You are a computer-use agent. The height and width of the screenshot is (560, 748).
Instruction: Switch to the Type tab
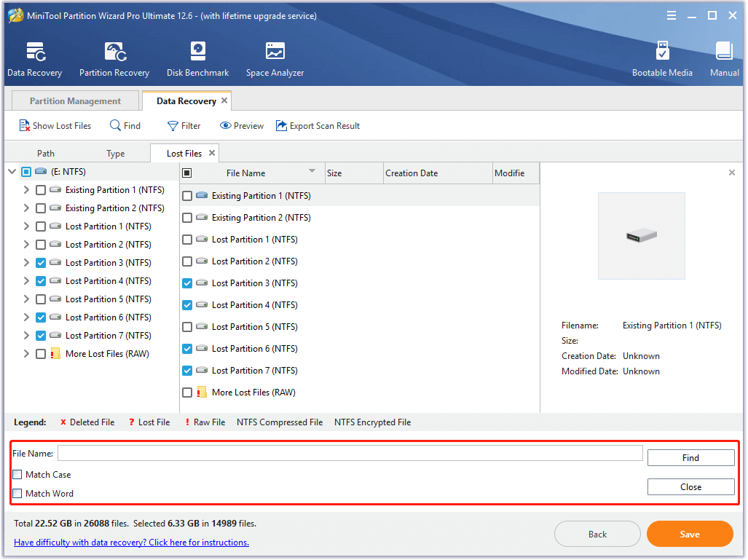116,154
